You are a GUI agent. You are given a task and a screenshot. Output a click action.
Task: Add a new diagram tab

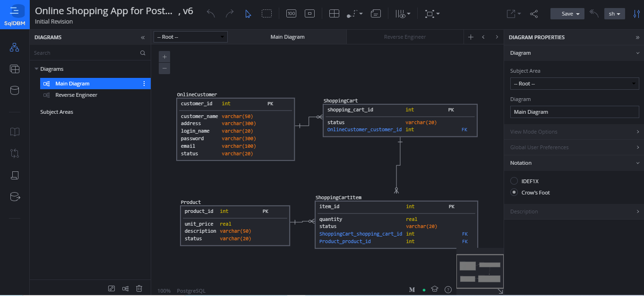click(471, 37)
